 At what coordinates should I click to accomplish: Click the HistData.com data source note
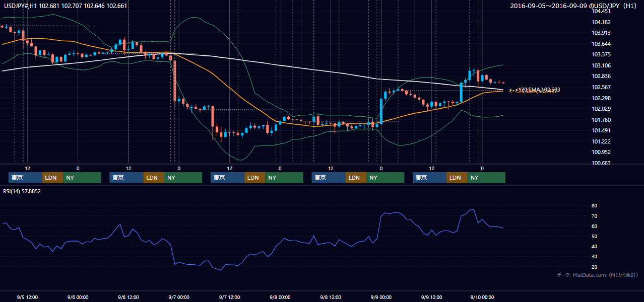coord(597,275)
